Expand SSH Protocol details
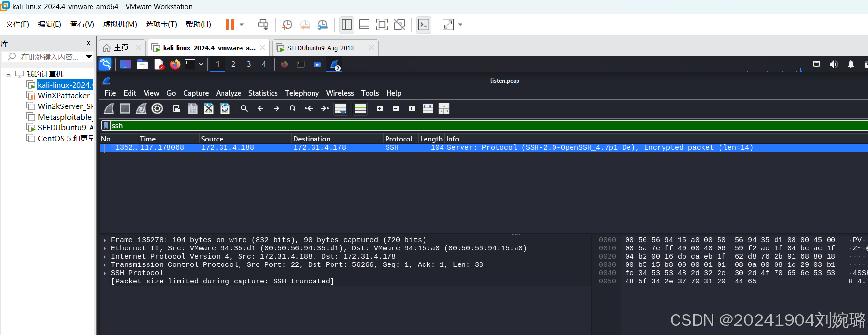The width and height of the screenshot is (868, 335). click(105, 273)
